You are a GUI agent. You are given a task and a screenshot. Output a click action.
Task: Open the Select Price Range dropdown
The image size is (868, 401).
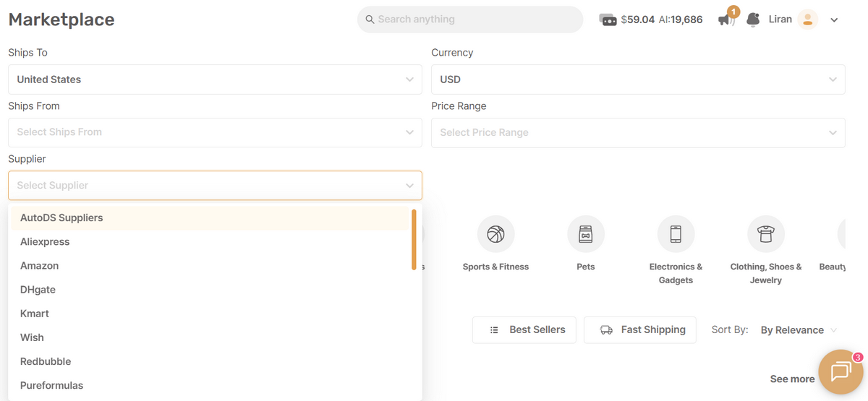coord(638,132)
